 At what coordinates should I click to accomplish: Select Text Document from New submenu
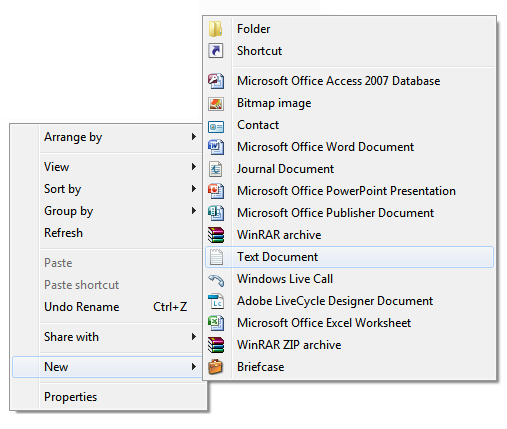[x=349, y=257]
